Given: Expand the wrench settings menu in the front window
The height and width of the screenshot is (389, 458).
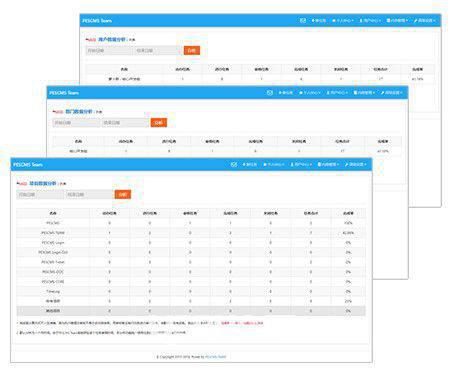Looking at the screenshot, I should point(355,165).
